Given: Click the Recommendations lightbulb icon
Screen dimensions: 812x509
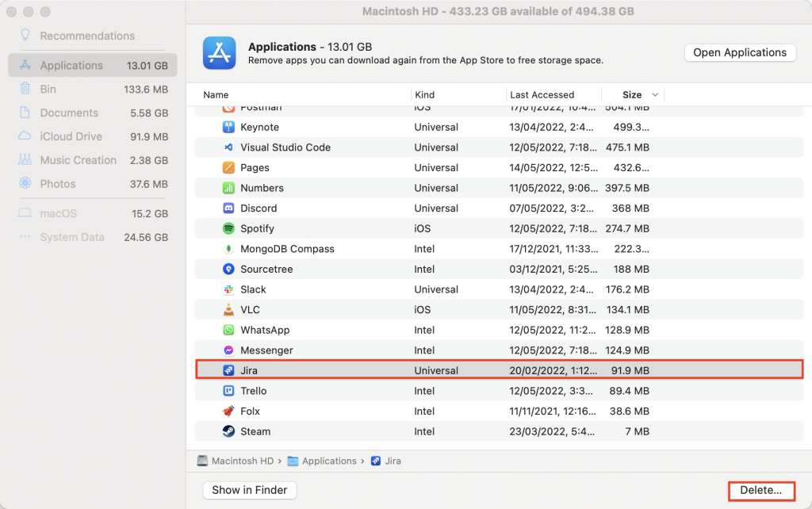Looking at the screenshot, I should [25, 35].
